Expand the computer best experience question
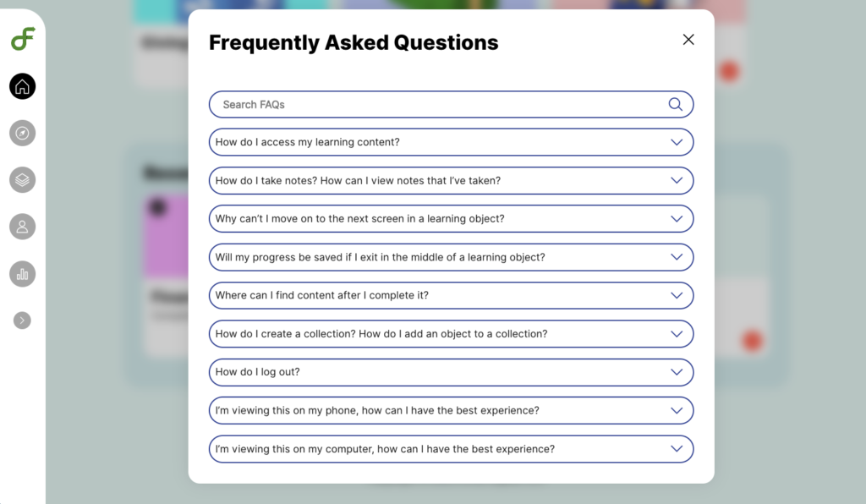The height and width of the screenshot is (504, 866). (x=450, y=449)
